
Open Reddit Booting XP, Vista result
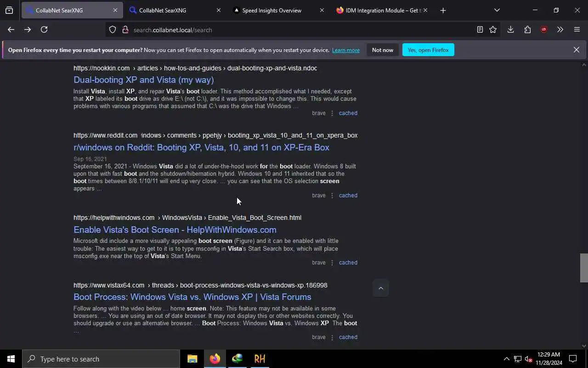(x=201, y=147)
